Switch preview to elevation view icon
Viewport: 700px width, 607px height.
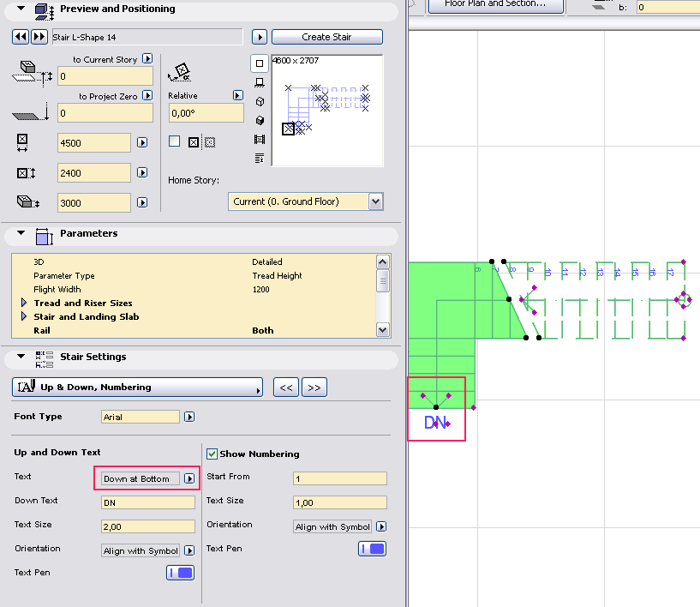pyautogui.click(x=259, y=82)
